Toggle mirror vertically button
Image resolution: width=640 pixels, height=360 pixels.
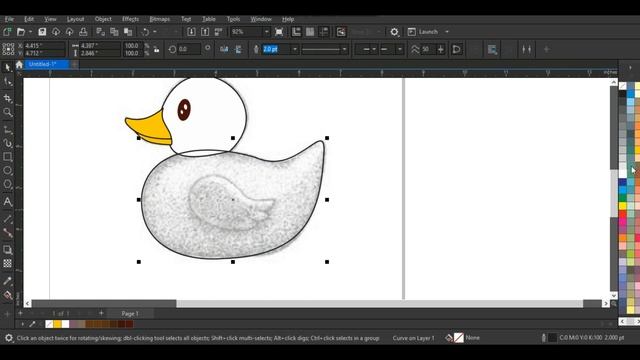(238, 49)
